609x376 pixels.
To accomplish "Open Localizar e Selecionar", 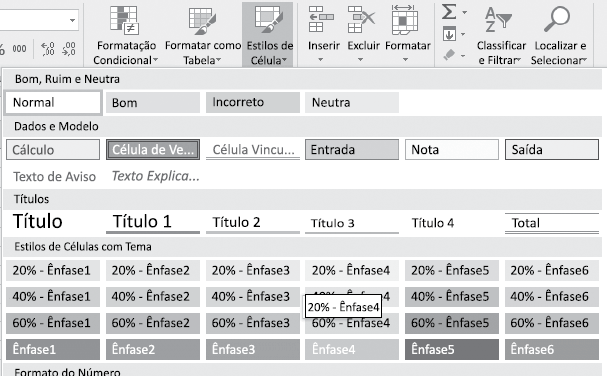I will 559,35.
